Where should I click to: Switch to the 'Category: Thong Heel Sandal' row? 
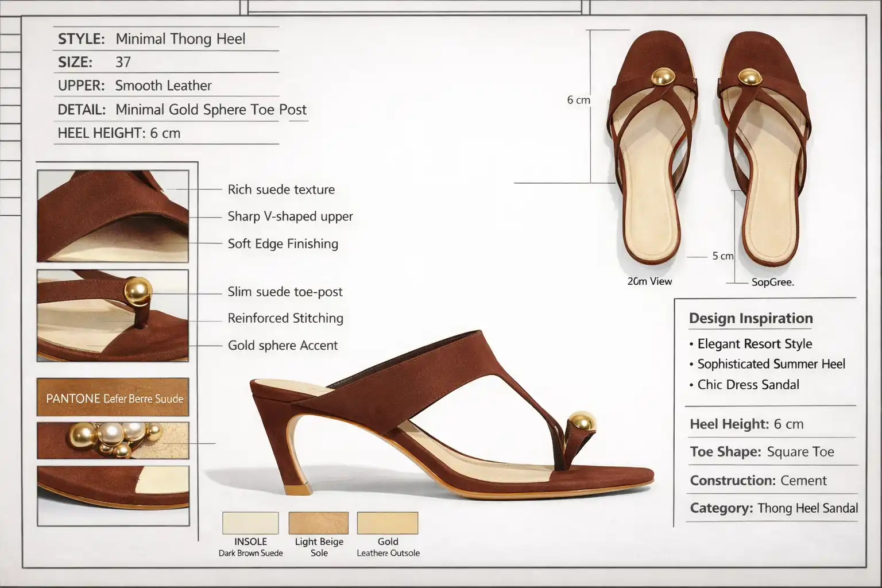point(772,508)
